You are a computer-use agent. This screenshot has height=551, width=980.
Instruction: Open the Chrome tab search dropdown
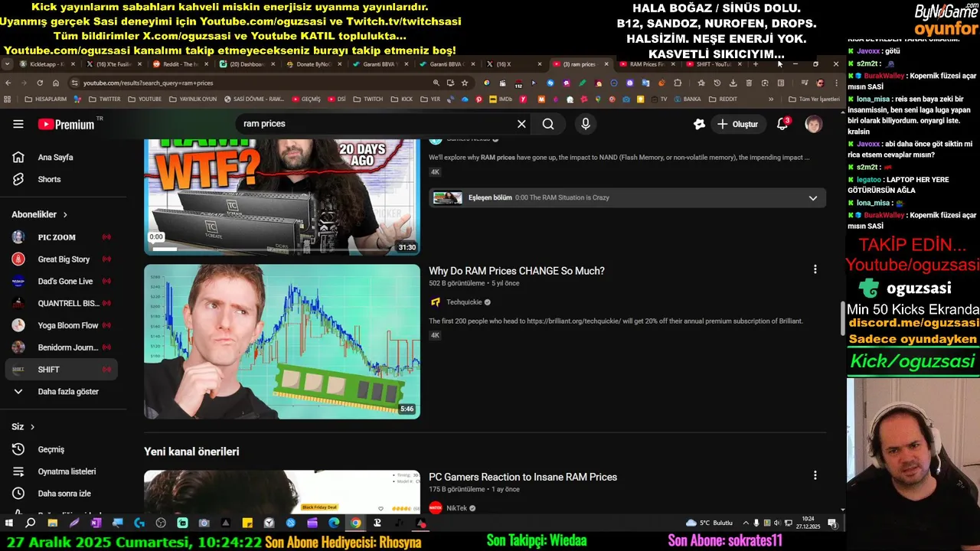click(x=7, y=64)
